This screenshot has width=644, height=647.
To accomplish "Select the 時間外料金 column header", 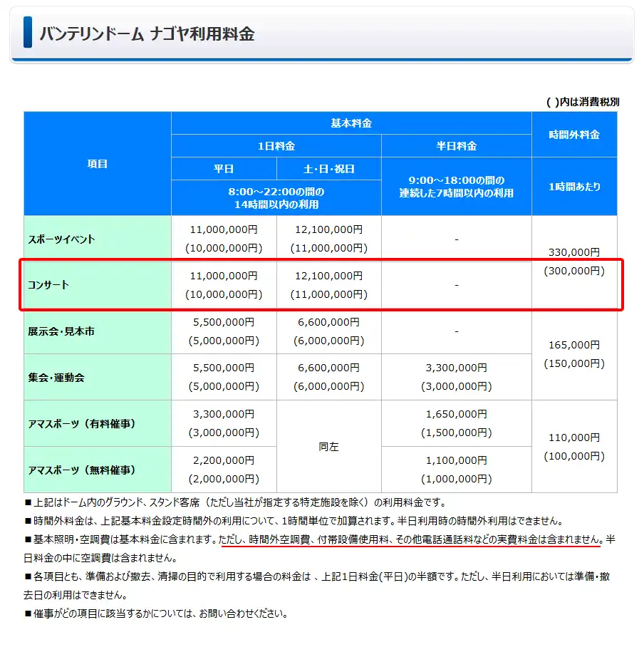I will [x=574, y=135].
